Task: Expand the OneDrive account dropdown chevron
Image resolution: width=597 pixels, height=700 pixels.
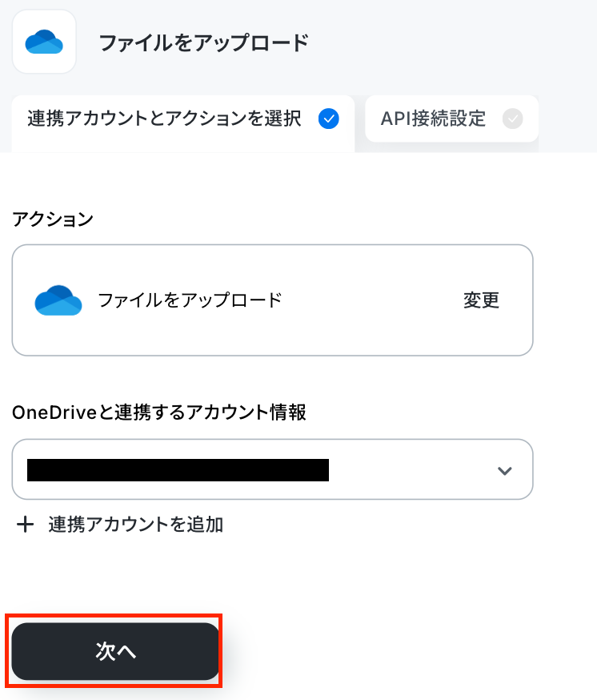Action: pyautogui.click(x=505, y=470)
